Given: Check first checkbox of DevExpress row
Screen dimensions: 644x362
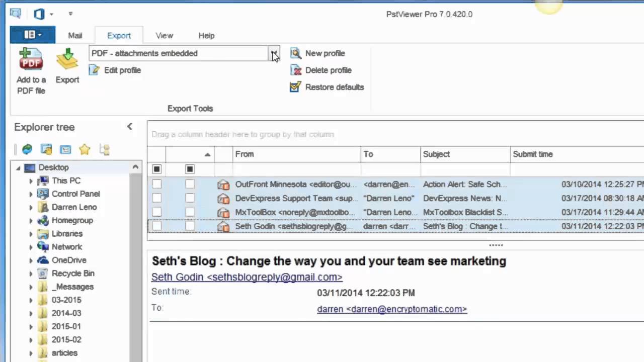Looking at the screenshot, I should [156, 199].
